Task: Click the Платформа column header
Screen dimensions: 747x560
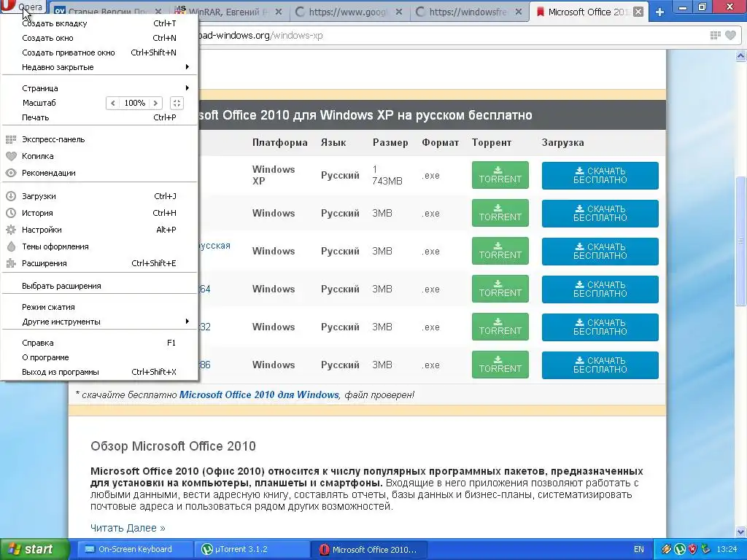Action: [279, 142]
